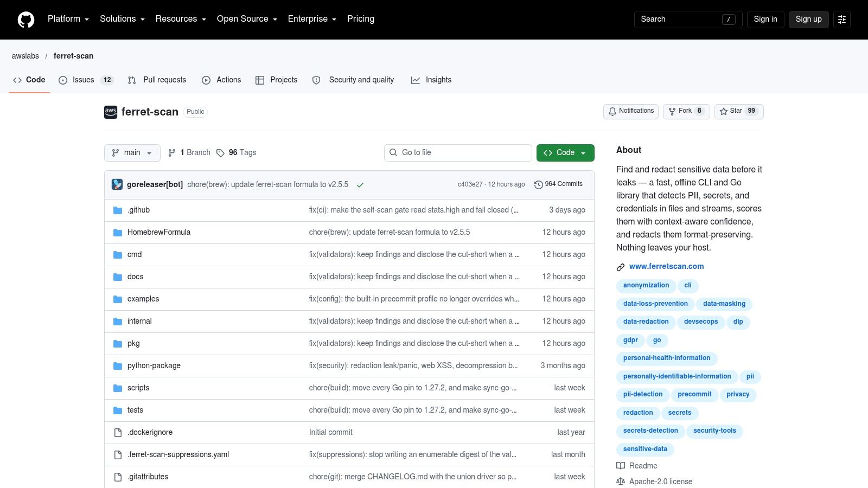The image size is (868, 488).
Task: Select the secrets-detection topic tag
Action: 650,431
